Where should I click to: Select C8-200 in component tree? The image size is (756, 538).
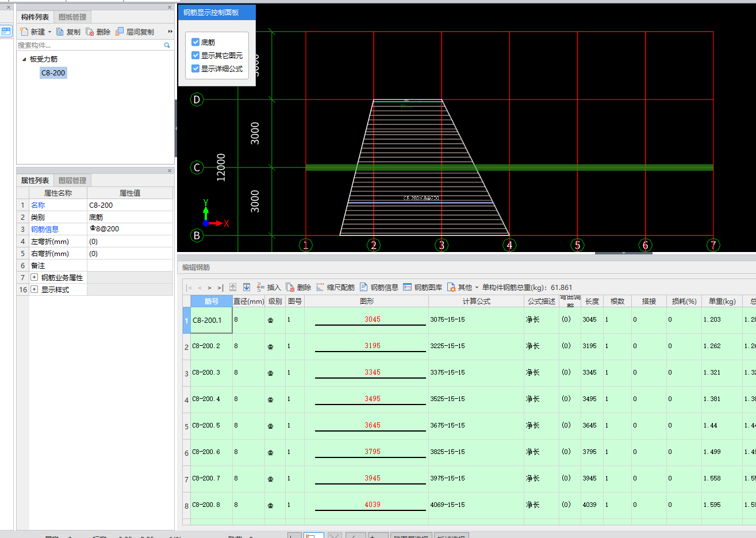pyautogui.click(x=53, y=73)
